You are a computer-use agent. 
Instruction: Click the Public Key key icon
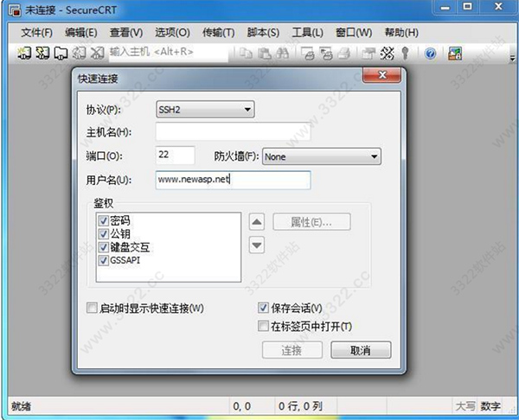click(x=405, y=54)
